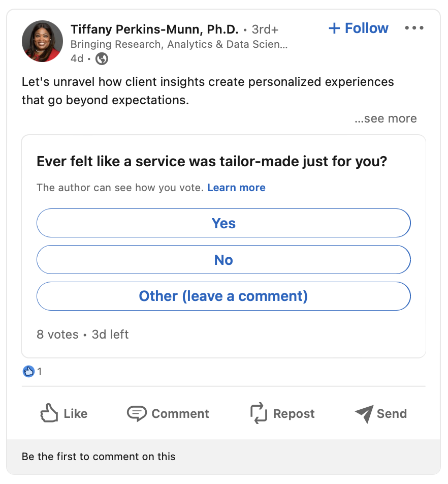Viewport: 448px width, 484px height.
Task: Click Be the first to comment
Action: click(x=99, y=456)
